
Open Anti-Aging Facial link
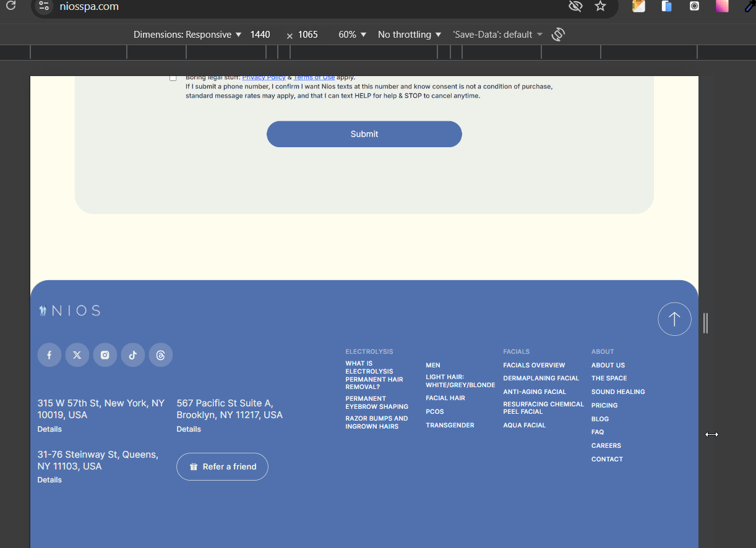(535, 392)
